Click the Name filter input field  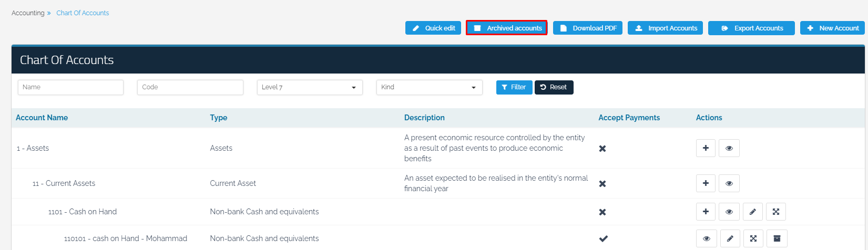click(x=70, y=87)
